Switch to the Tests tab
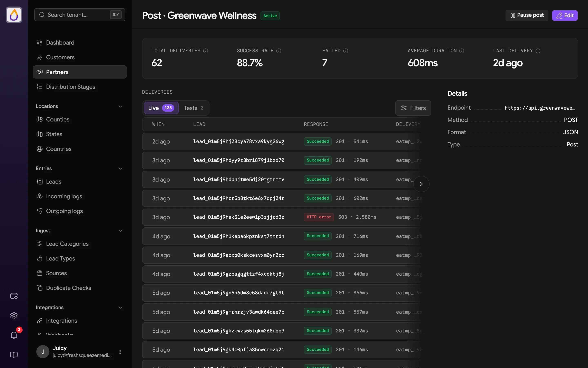The height and width of the screenshot is (368, 588). point(194,108)
